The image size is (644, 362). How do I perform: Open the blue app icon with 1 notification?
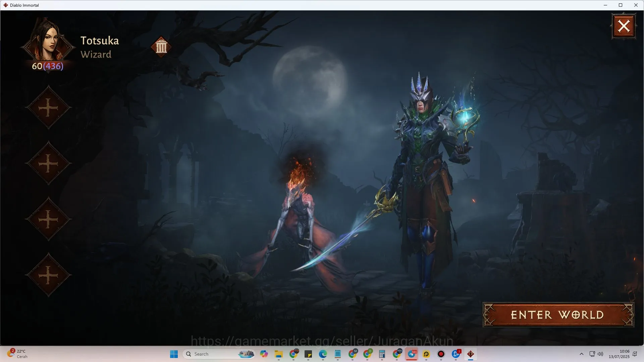(456, 354)
